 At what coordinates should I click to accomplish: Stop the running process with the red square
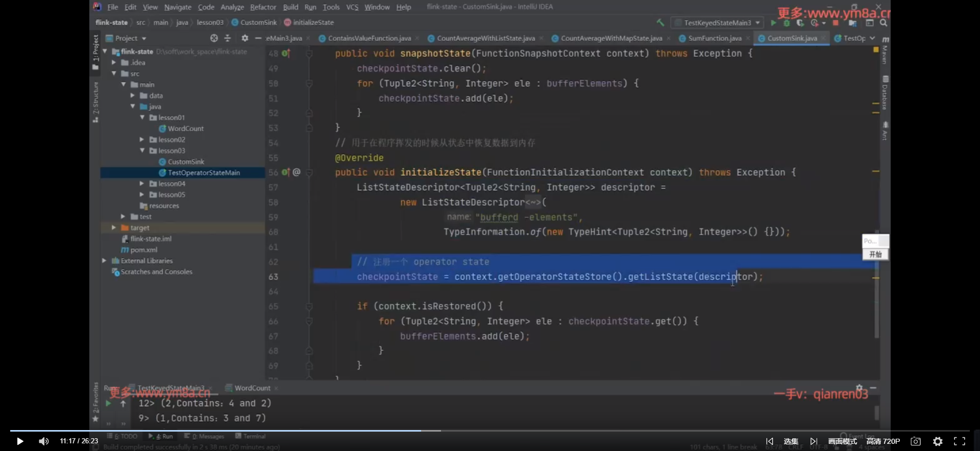tap(836, 23)
